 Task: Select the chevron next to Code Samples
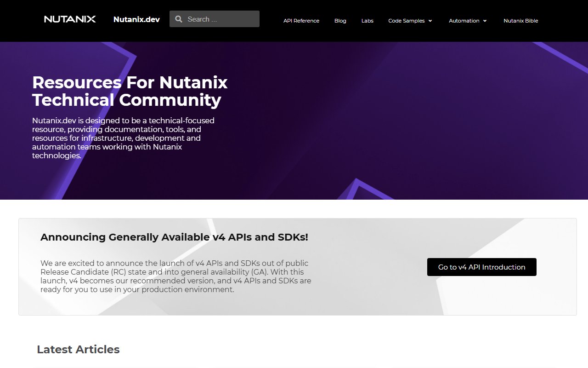(430, 21)
